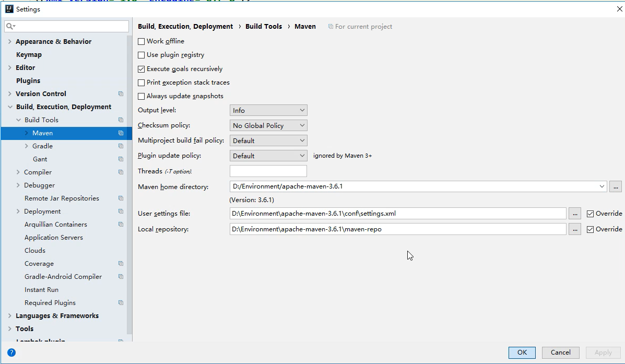Click project-level icon beside Remote Jar Repositories
The width and height of the screenshot is (625, 364).
121,198
